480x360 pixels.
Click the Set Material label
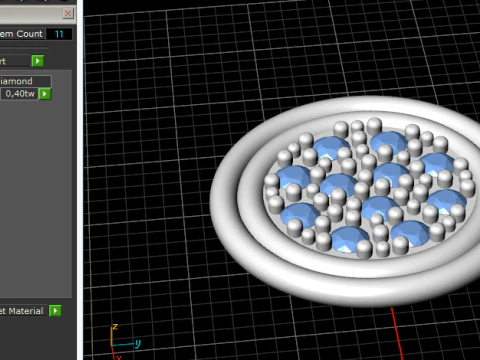pyautogui.click(x=22, y=311)
